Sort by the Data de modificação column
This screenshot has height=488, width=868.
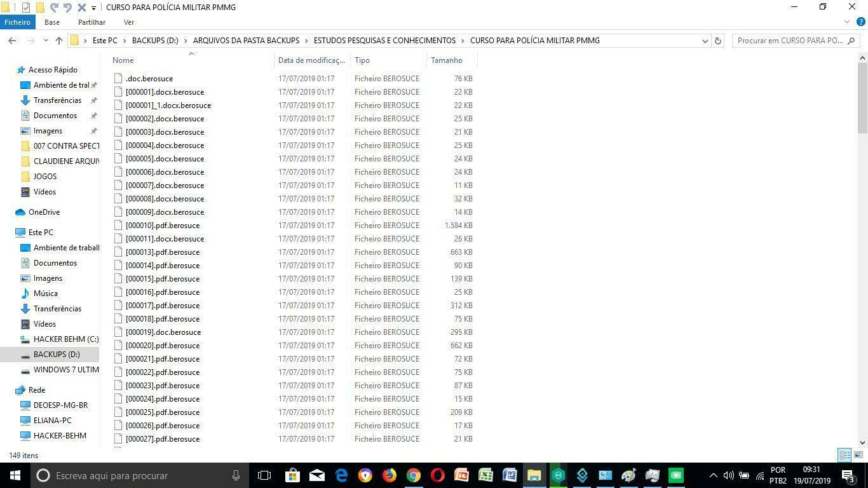click(312, 60)
